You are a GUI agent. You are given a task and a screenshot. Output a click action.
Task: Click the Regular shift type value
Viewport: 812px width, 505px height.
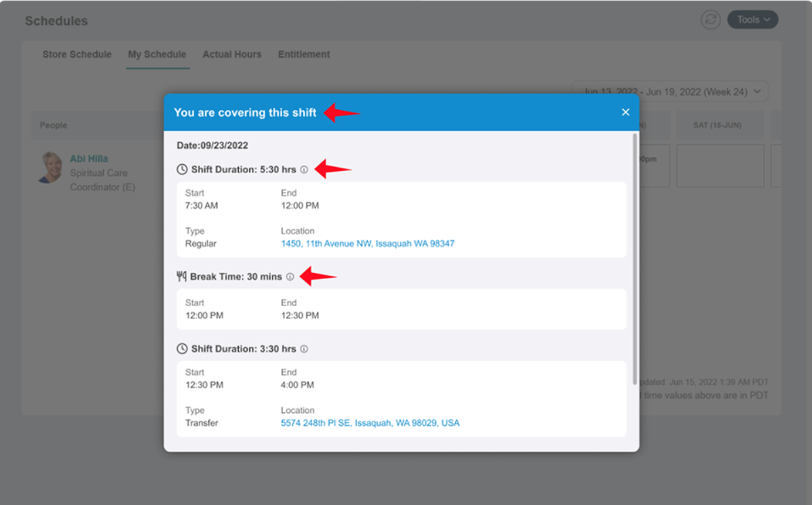point(201,244)
